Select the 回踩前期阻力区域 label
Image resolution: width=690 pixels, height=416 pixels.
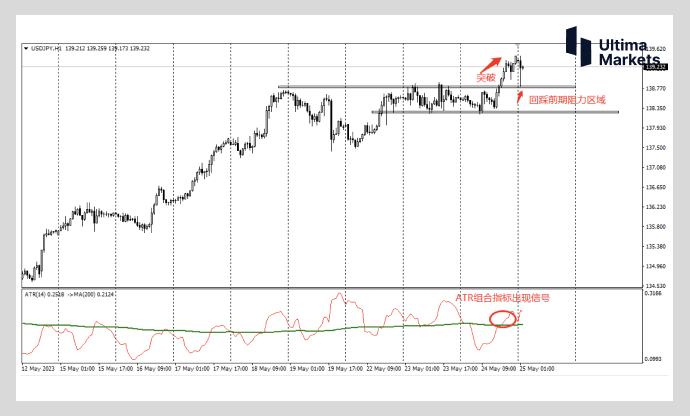567,100
